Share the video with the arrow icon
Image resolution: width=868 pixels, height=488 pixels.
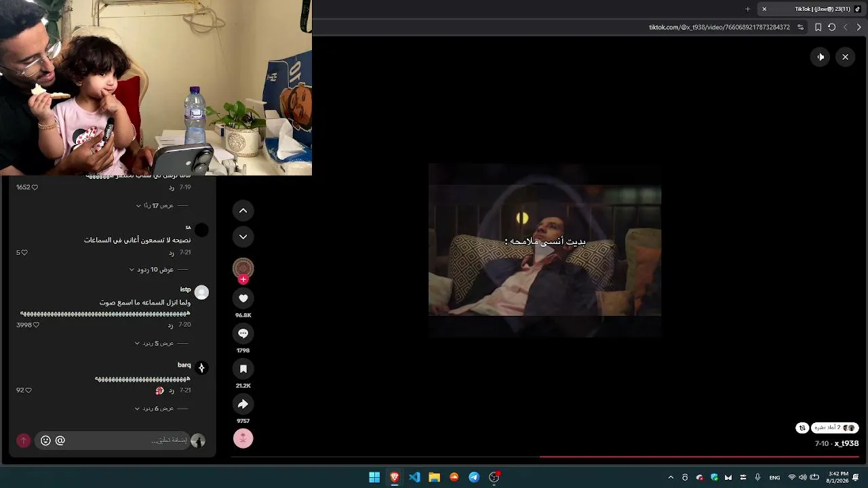click(243, 404)
